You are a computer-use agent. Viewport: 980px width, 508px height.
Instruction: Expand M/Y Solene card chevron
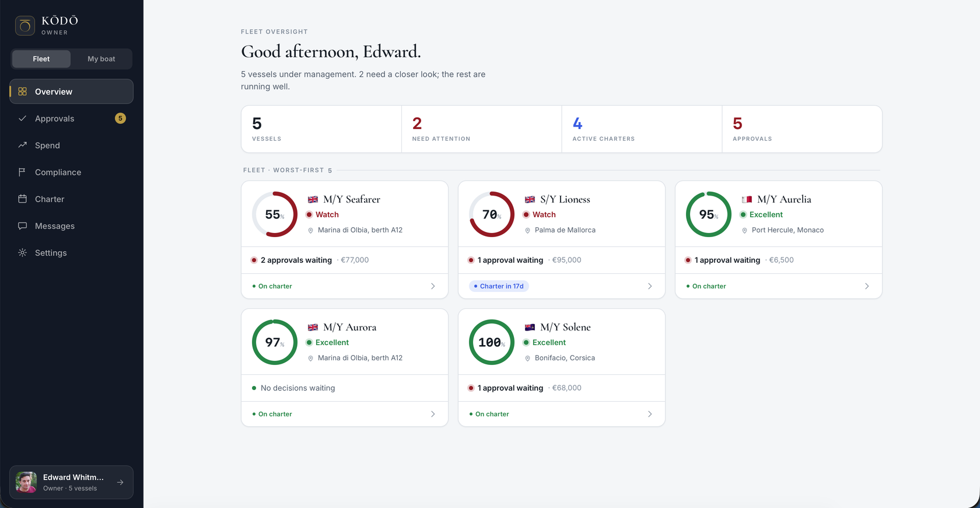(650, 414)
